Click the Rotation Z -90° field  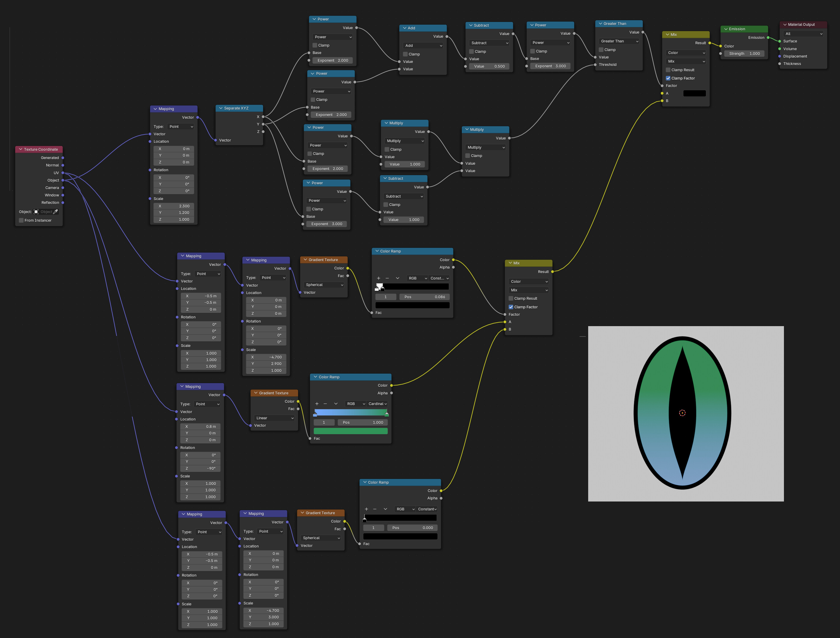click(x=200, y=468)
